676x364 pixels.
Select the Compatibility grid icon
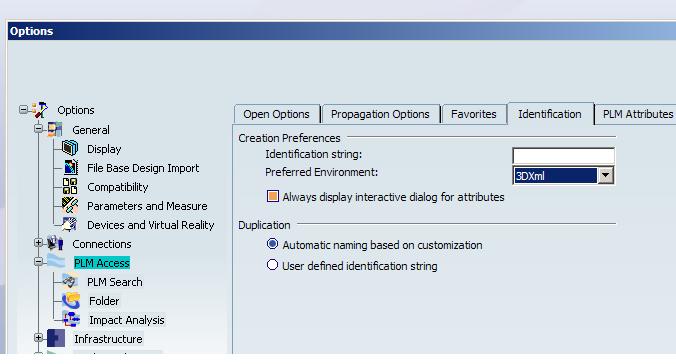point(70,186)
